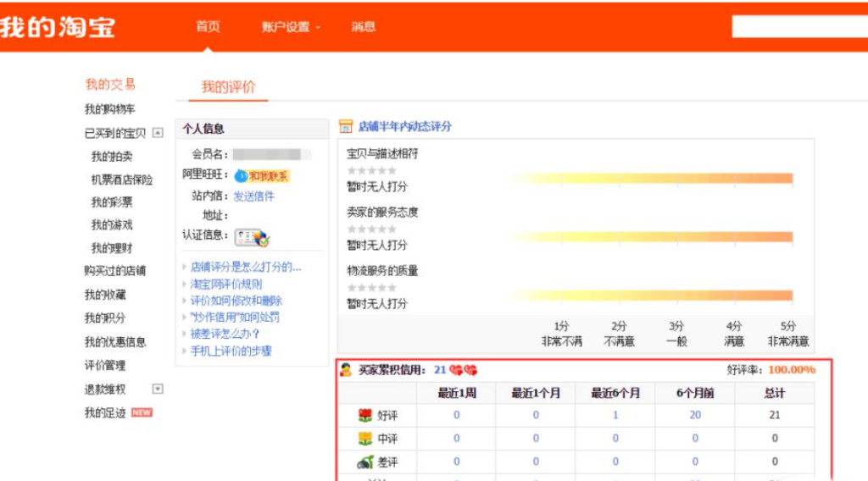Click the 好评 count 1 under 最近6个月

tap(615, 415)
